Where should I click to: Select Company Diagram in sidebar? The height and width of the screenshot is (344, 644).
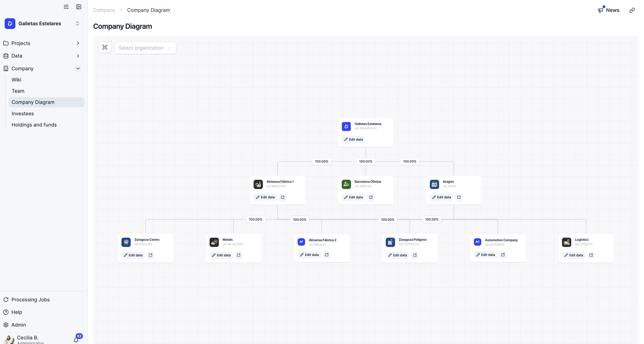pos(46,102)
